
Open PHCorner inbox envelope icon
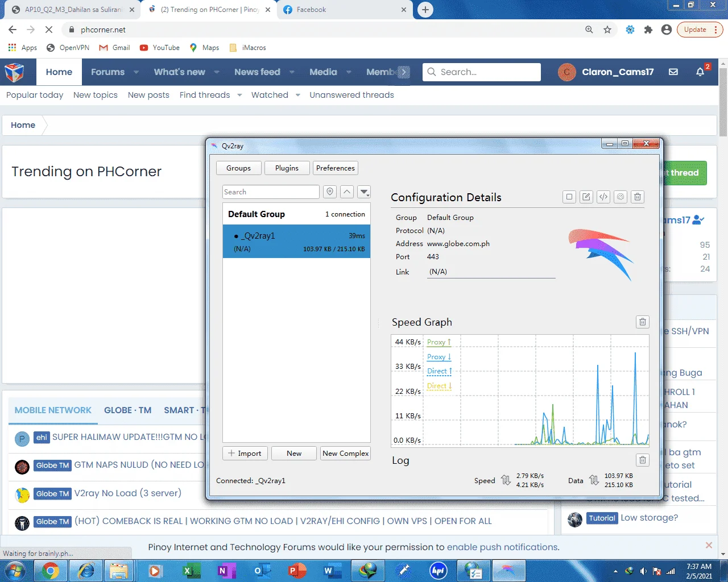tap(673, 72)
